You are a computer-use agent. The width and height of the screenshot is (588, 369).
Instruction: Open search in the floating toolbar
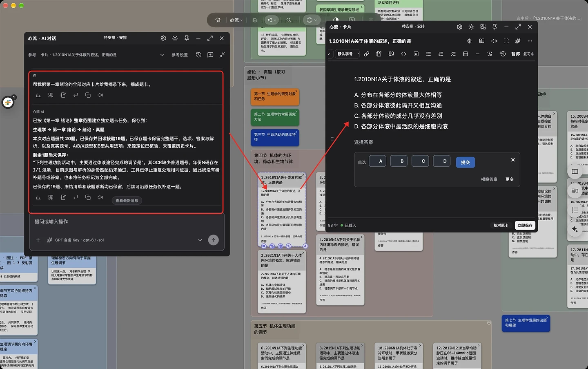tap(289, 20)
